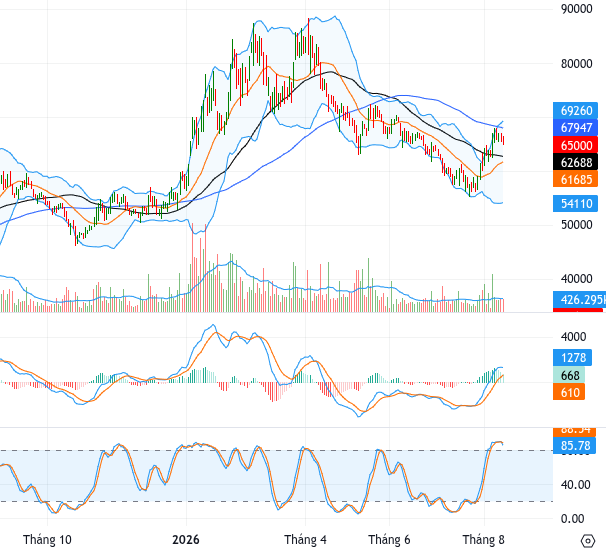Select the 69260 upper band price label
Screen dimensions: 606x548
575,111
